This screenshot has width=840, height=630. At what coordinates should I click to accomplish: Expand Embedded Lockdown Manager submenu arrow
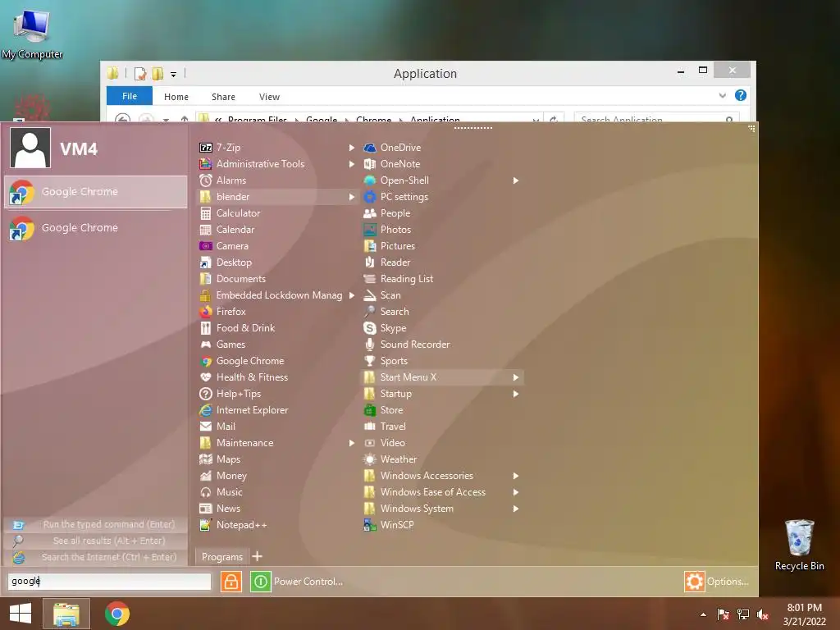(351, 295)
